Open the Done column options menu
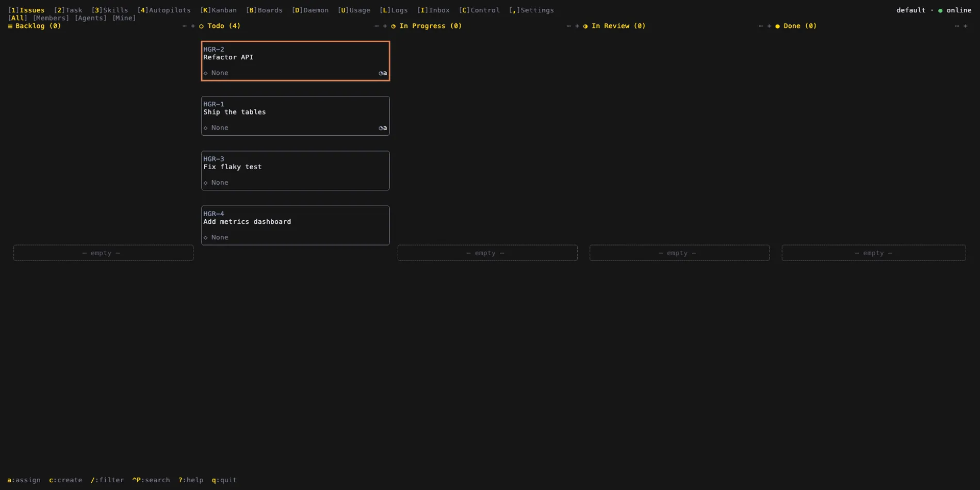Screen dimensions: 980x490 click(x=957, y=26)
